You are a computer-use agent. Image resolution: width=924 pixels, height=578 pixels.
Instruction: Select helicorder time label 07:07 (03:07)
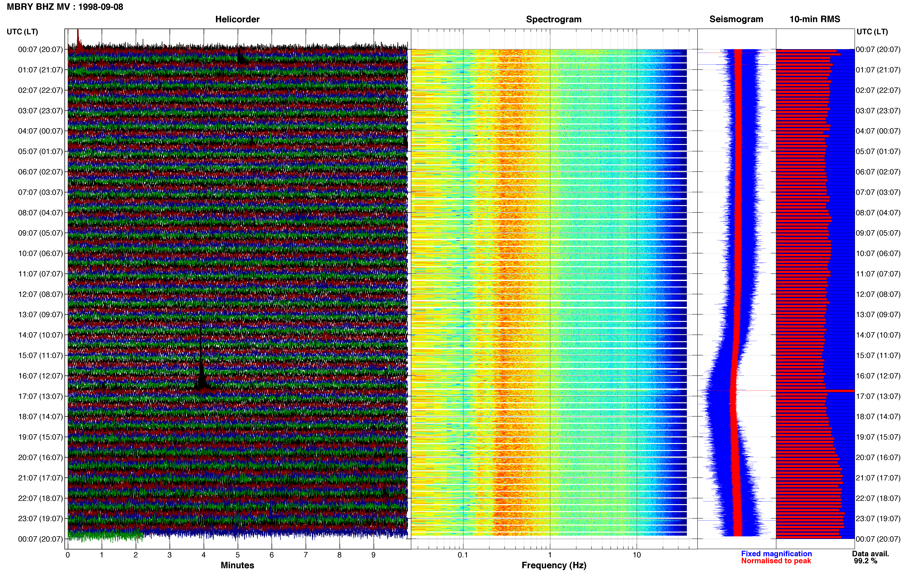pyautogui.click(x=40, y=192)
